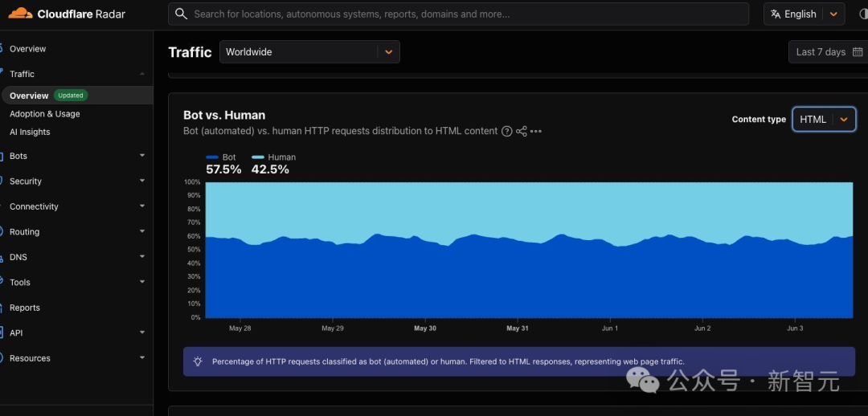868x416 pixels.
Task: Toggle the dark mode theme icon
Action: point(863,14)
